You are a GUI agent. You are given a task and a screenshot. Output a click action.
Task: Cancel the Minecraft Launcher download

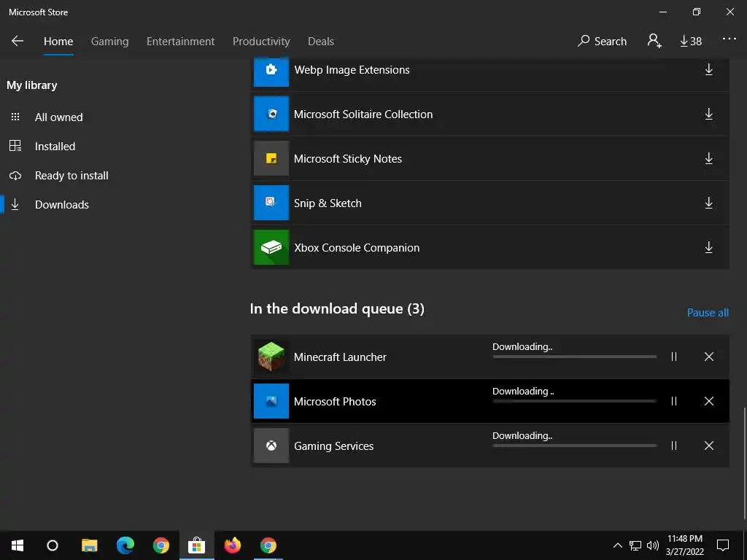pyautogui.click(x=709, y=357)
